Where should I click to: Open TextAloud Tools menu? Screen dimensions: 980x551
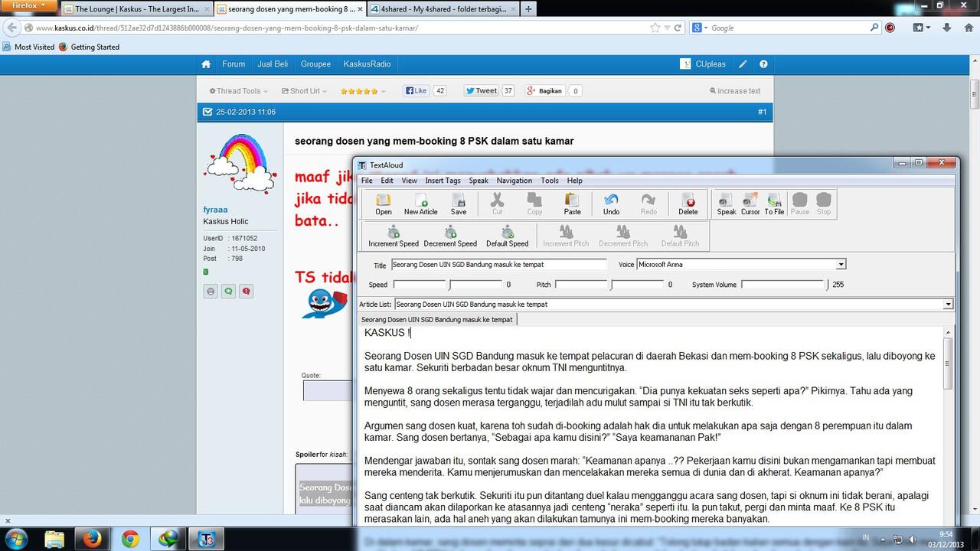point(550,181)
